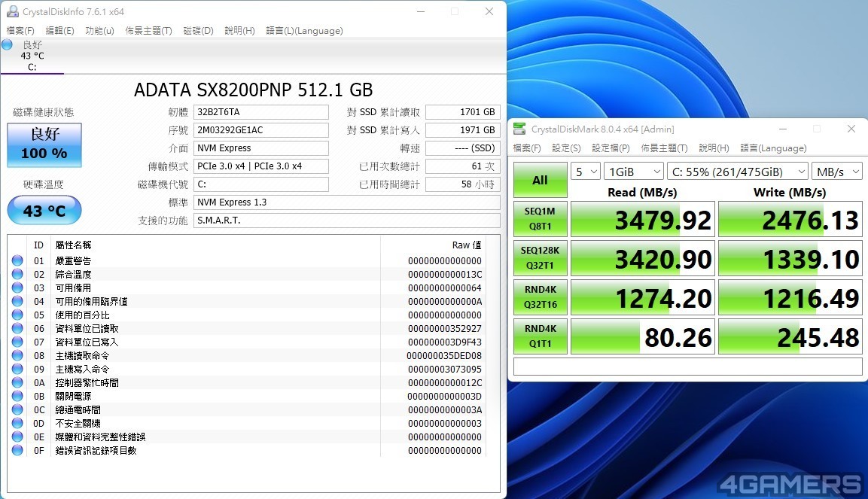Click the CrystalDiskInfo title bar app icon
Image resolution: width=868 pixels, height=499 pixels.
point(12,11)
